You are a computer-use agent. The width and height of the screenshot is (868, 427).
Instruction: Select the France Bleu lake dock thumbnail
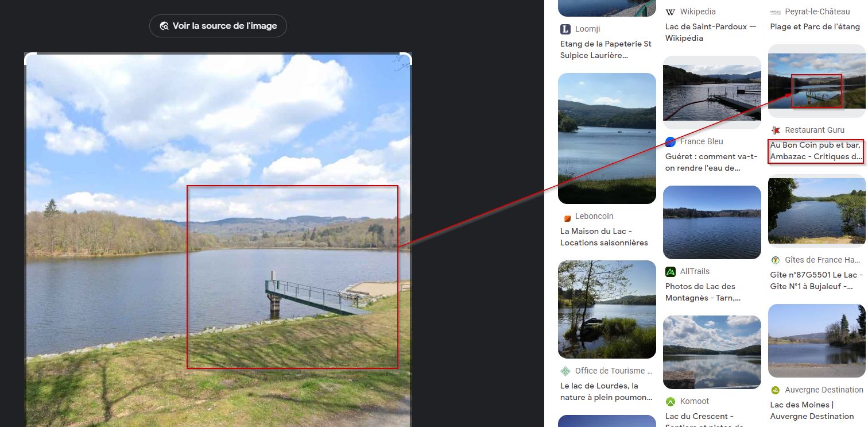[x=712, y=93]
